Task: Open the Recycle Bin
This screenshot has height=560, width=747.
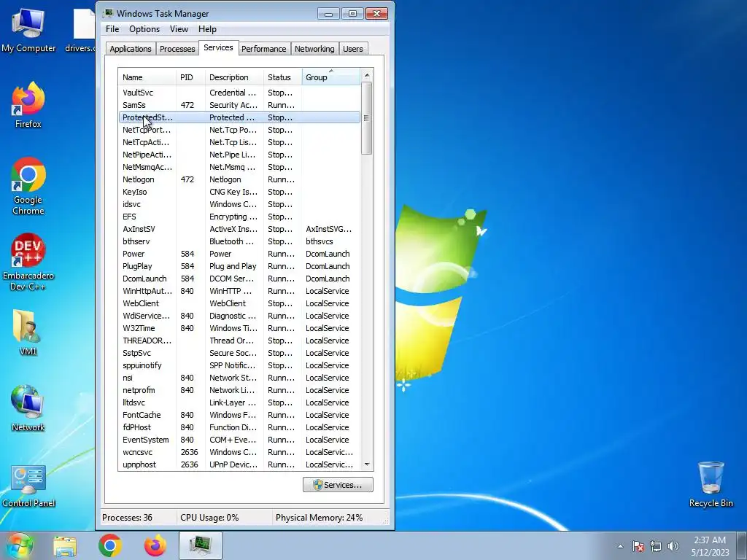Action: (x=711, y=484)
